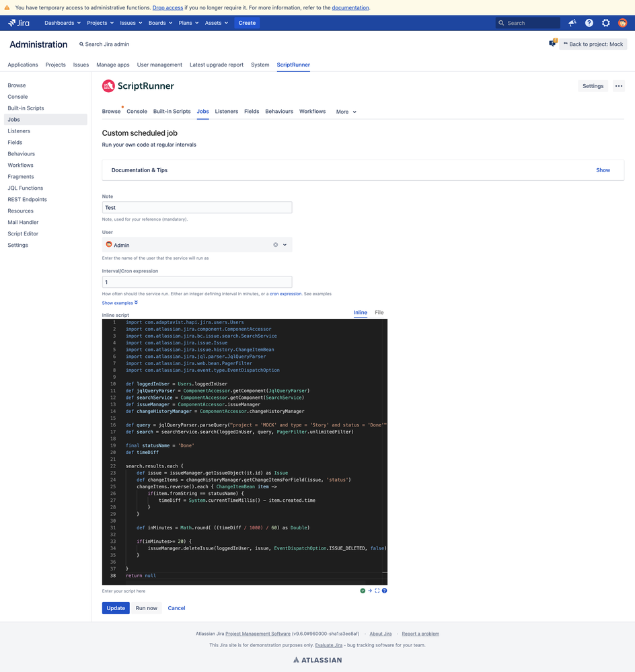Open Mail Handler from sidebar

(23, 223)
